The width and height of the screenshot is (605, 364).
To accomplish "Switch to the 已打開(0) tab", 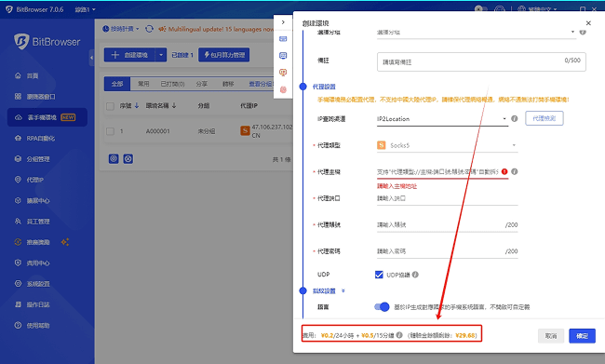I will tap(172, 84).
